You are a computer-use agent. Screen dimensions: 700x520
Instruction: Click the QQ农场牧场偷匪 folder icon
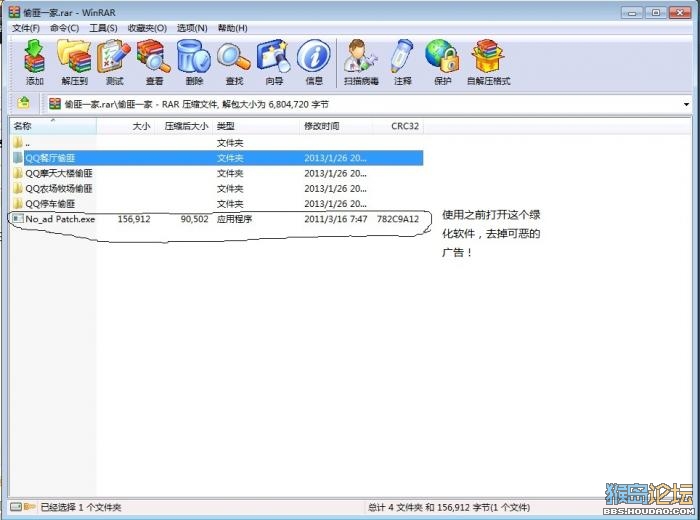18,188
